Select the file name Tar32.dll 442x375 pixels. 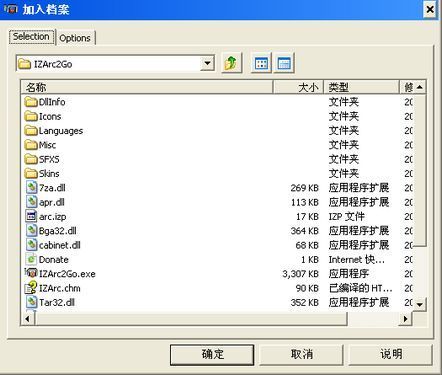pos(57,303)
